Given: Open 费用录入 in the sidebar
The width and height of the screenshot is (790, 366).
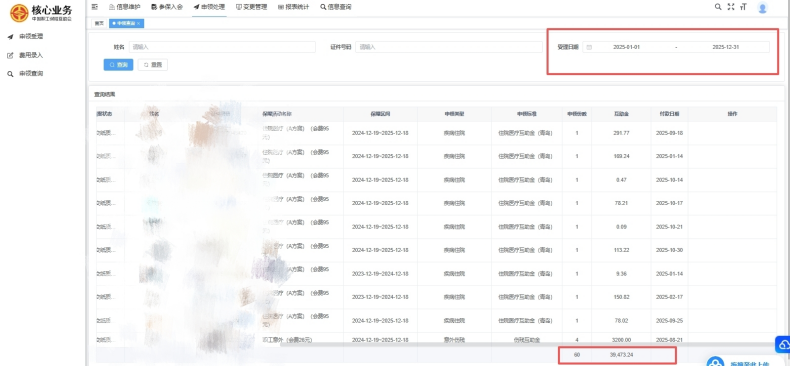Looking at the screenshot, I should [x=25, y=55].
